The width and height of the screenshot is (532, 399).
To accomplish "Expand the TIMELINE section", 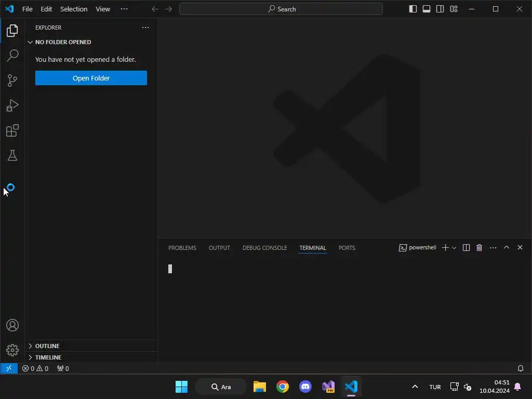I will pyautogui.click(x=91, y=357).
